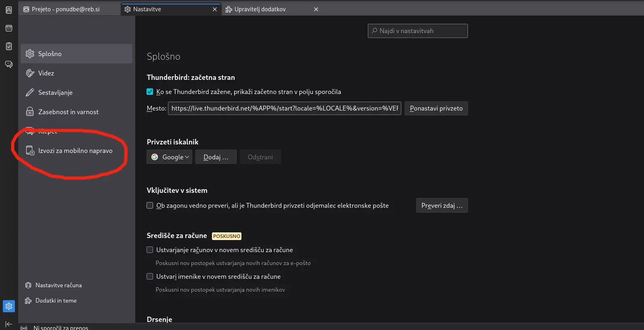Click the Zasebnost in varnost lock icon
Image resolution: width=644 pixels, height=330 pixels.
(30, 112)
